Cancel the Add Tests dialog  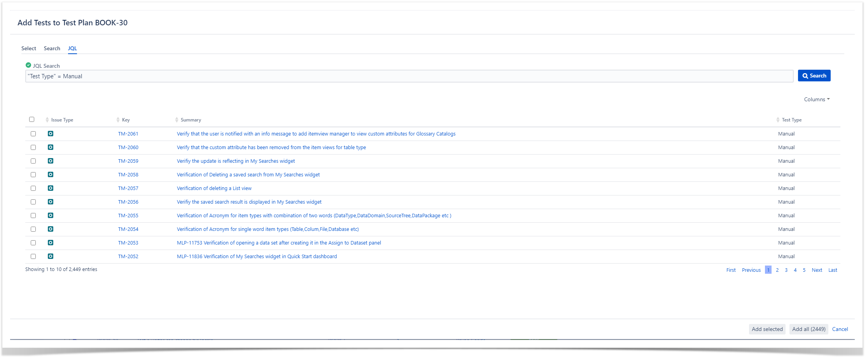(x=840, y=329)
